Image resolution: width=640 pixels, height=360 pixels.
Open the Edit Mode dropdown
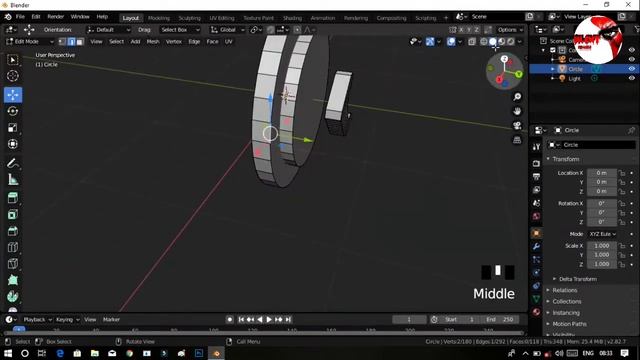pos(29,42)
